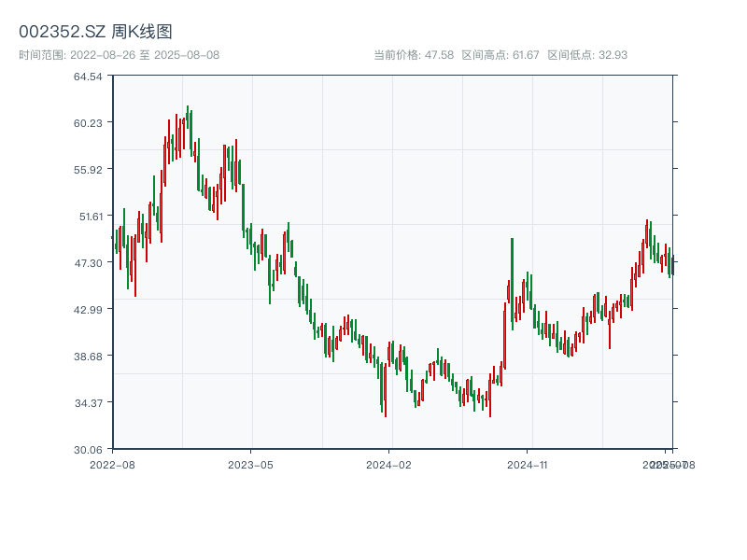Click the 区间低点 32.93 label
Image resolution: width=747 pixels, height=560 pixels.
[587, 55]
